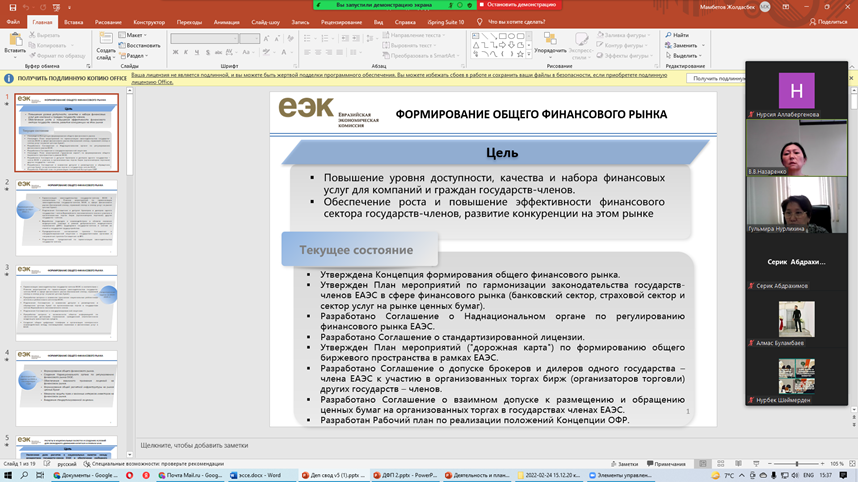Open the Layout (Макет) dropdown
The width and height of the screenshot is (858, 482).
133,35
